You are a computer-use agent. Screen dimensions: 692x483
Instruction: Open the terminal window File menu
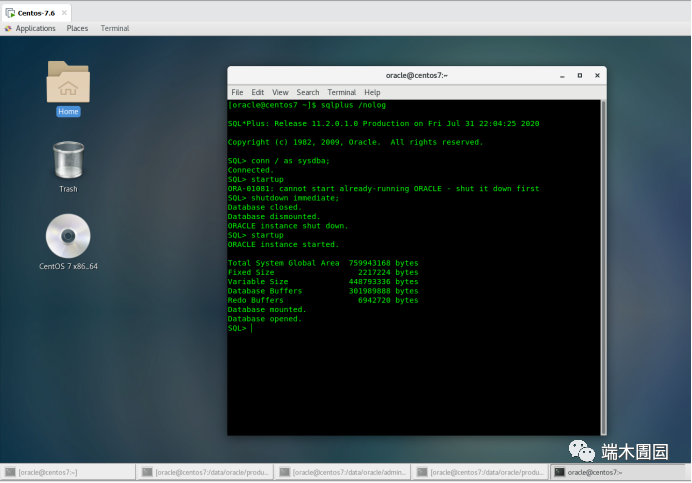coord(237,92)
